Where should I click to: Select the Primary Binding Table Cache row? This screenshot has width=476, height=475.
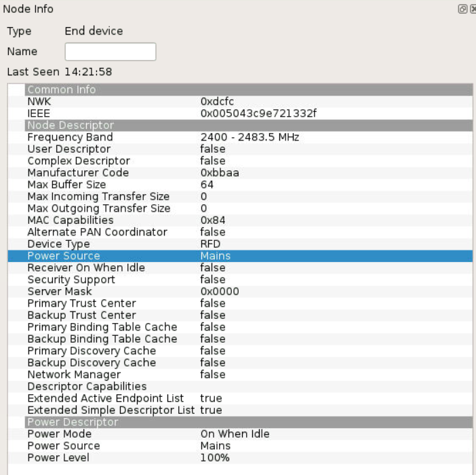pyautogui.click(x=241, y=327)
